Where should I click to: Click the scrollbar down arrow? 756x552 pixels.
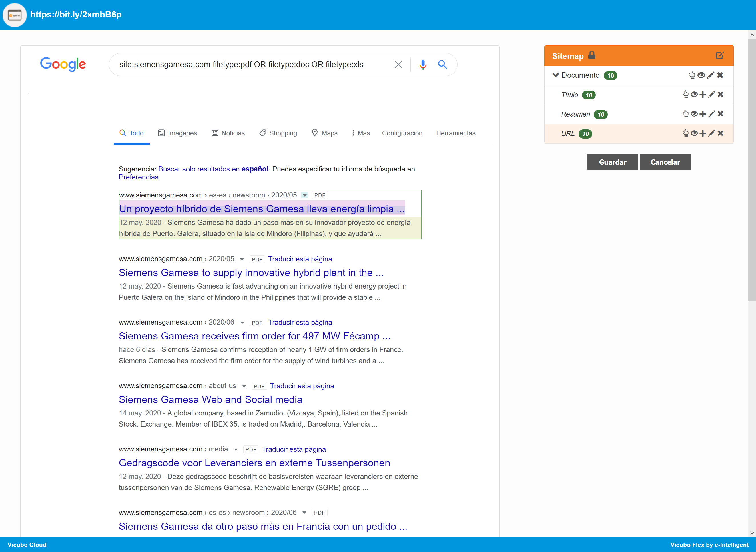[752, 533]
